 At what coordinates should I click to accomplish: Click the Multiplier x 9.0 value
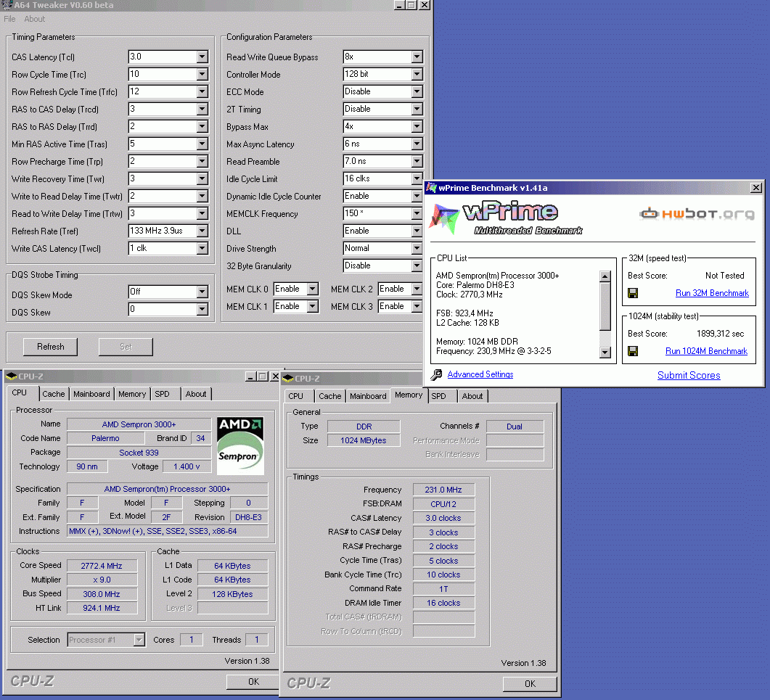tap(102, 580)
